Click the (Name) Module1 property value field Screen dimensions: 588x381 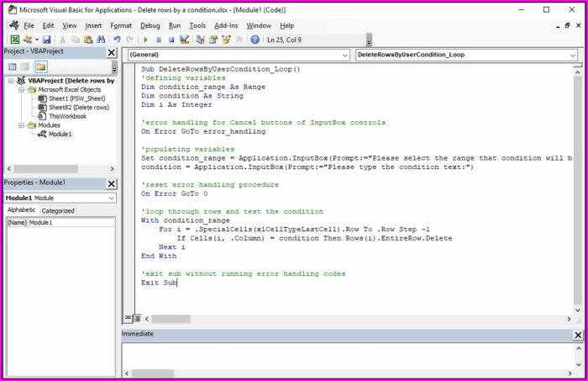[71, 223]
